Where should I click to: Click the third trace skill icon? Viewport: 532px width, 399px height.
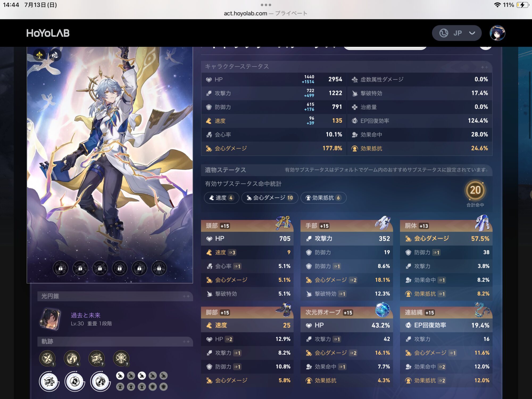[97, 359]
